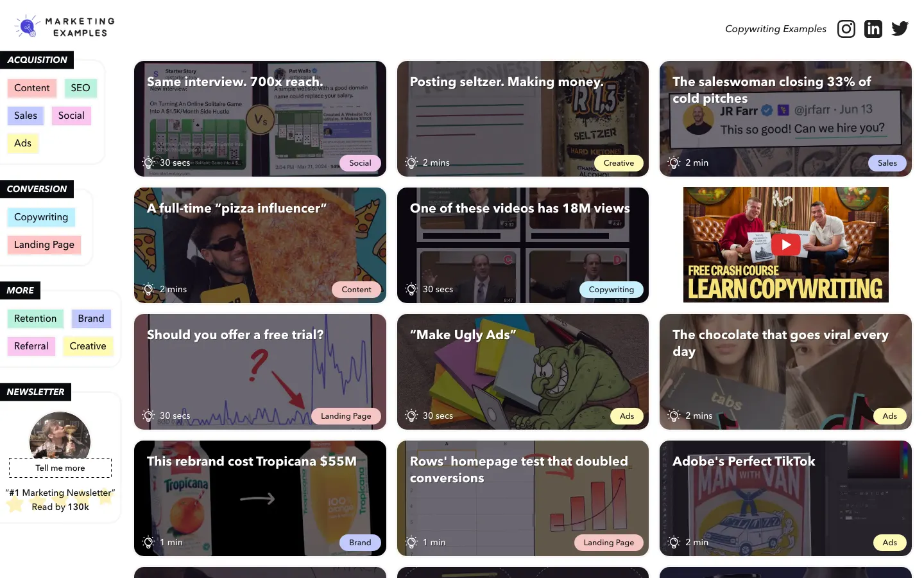Open Should you offer a free trial card
The width and height of the screenshot is (924, 578).
tap(260, 372)
